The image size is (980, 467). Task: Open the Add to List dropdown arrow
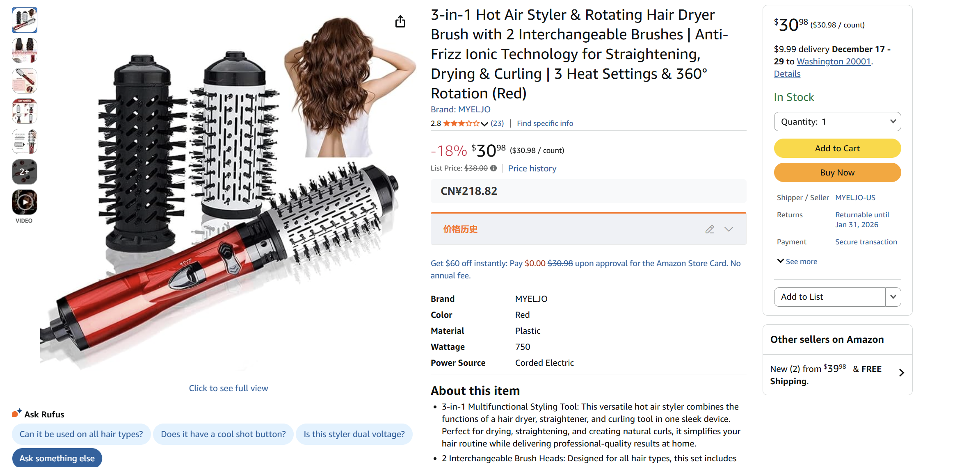tap(893, 296)
